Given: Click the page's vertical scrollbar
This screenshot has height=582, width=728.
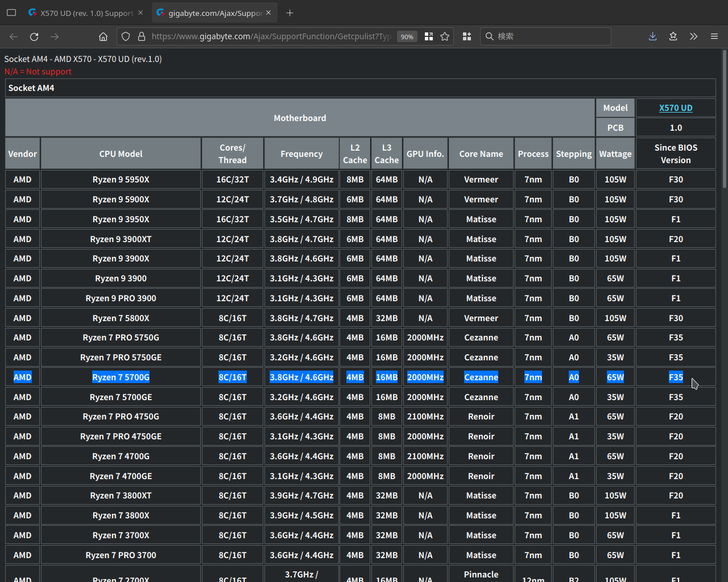Looking at the screenshot, I should point(724,119).
